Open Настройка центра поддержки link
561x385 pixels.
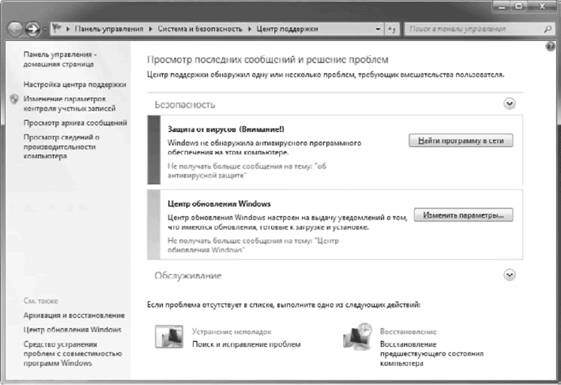coord(75,84)
